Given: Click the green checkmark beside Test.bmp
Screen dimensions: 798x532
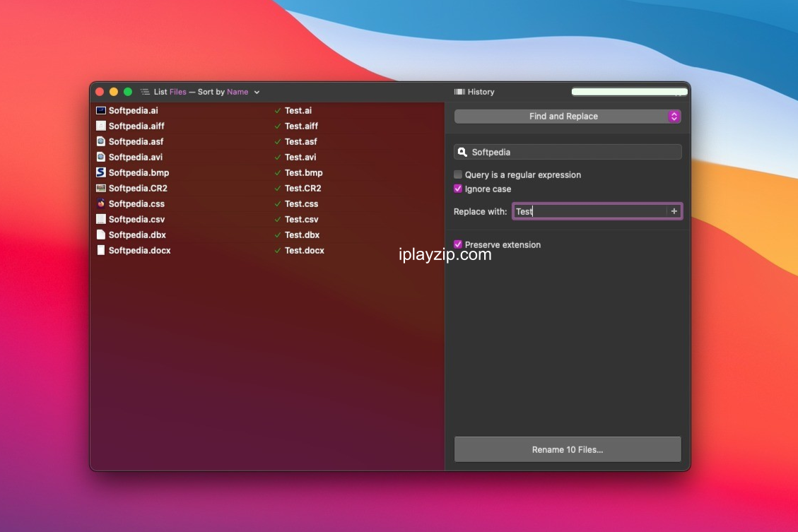Looking at the screenshot, I should 277,173.
